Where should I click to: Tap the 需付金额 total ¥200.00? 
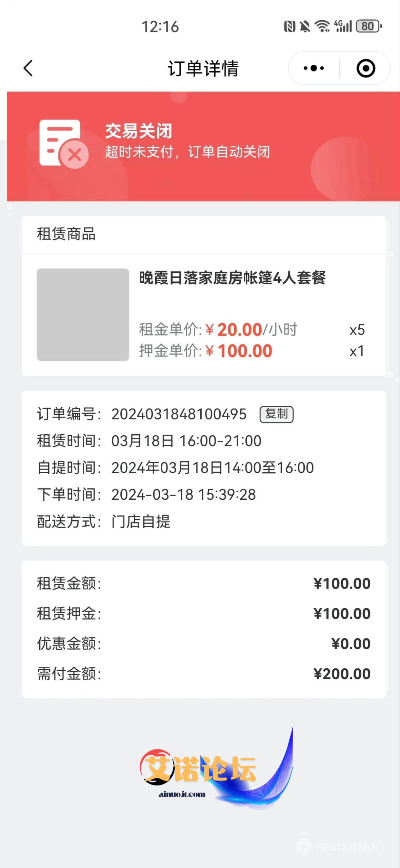coord(342,674)
